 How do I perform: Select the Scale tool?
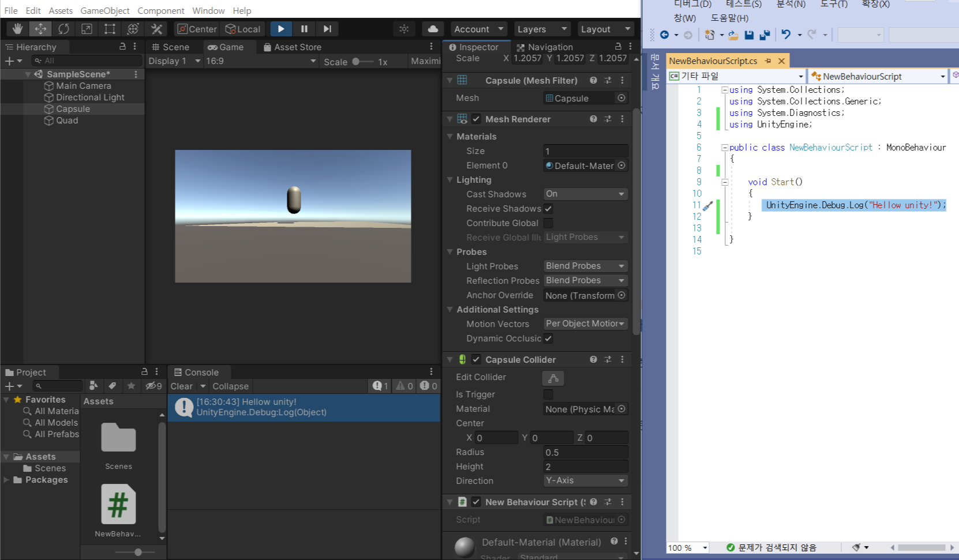[x=87, y=29]
